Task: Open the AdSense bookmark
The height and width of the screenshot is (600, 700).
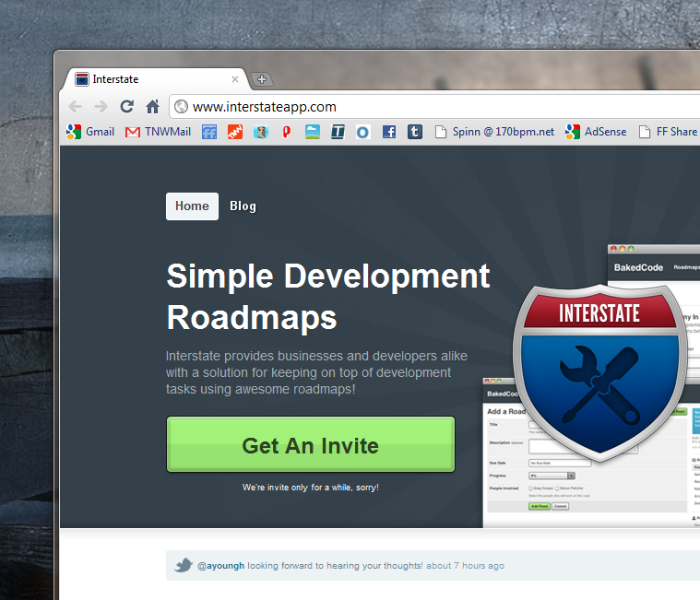Action: point(596,132)
